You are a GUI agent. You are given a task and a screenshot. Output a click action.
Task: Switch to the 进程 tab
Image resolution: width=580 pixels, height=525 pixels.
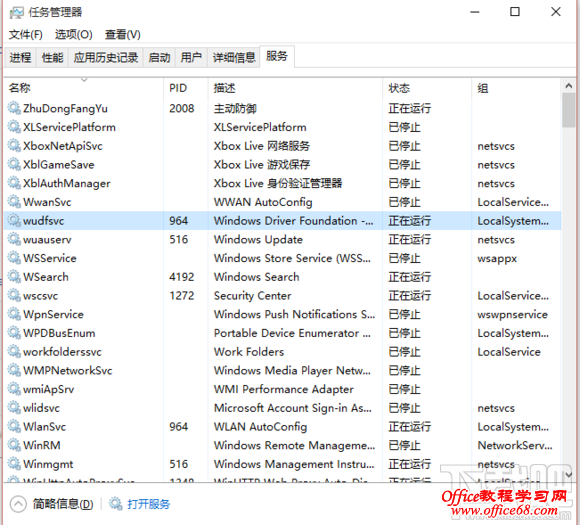point(20,57)
